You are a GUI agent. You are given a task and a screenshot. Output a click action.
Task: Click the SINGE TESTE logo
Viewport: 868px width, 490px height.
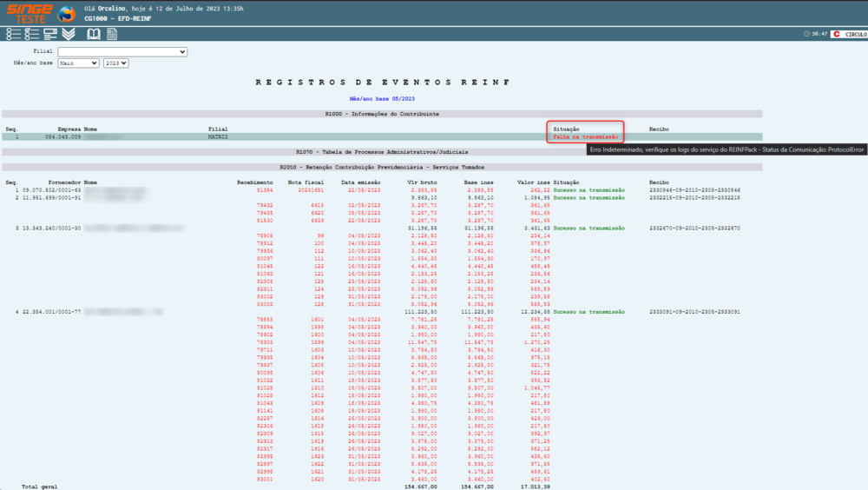(28, 12)
